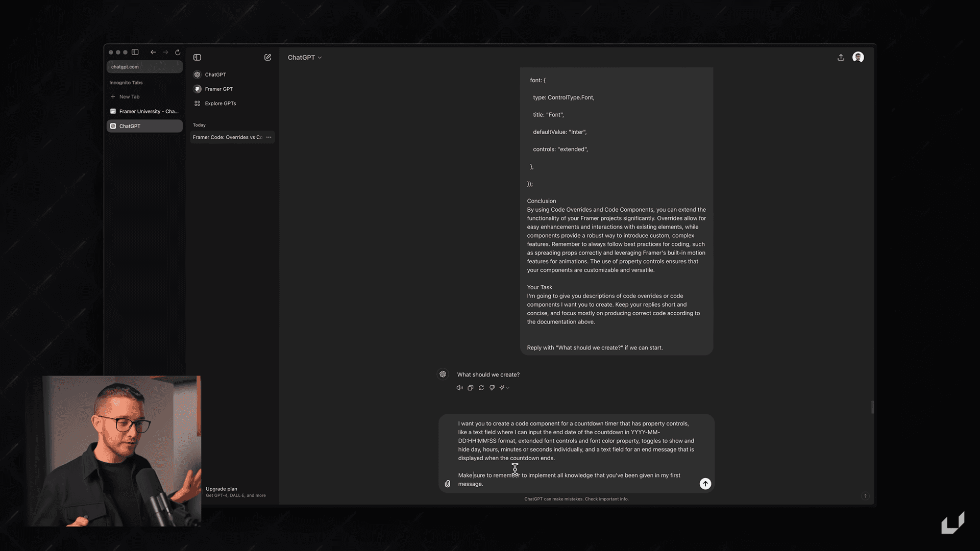Click the 'Your Task' heading text
The width and height of the screenshot is (980, 551).
pos(540,287)
